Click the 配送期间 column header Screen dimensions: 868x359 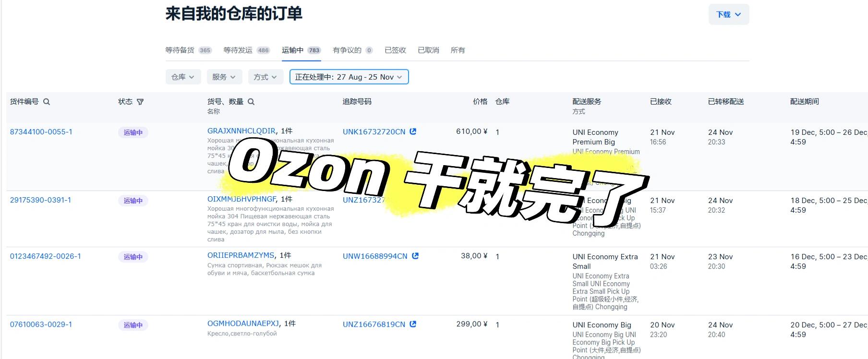click(x=805, y=102)
